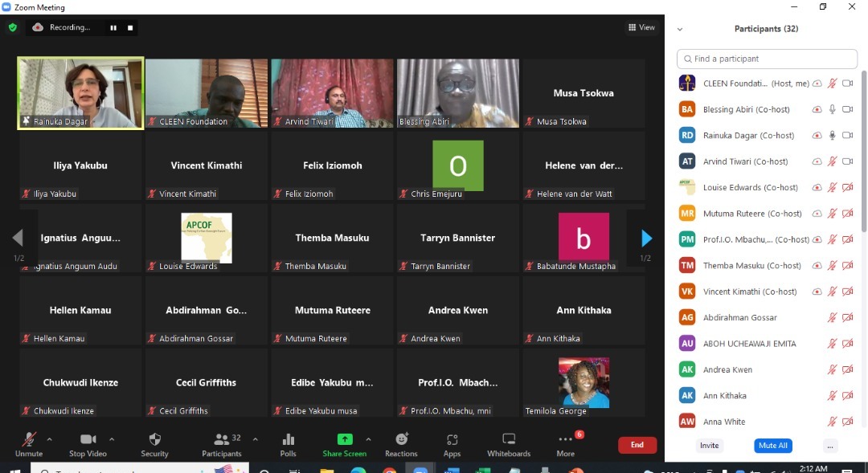Stop Video from the toolbar

(88, 445)
